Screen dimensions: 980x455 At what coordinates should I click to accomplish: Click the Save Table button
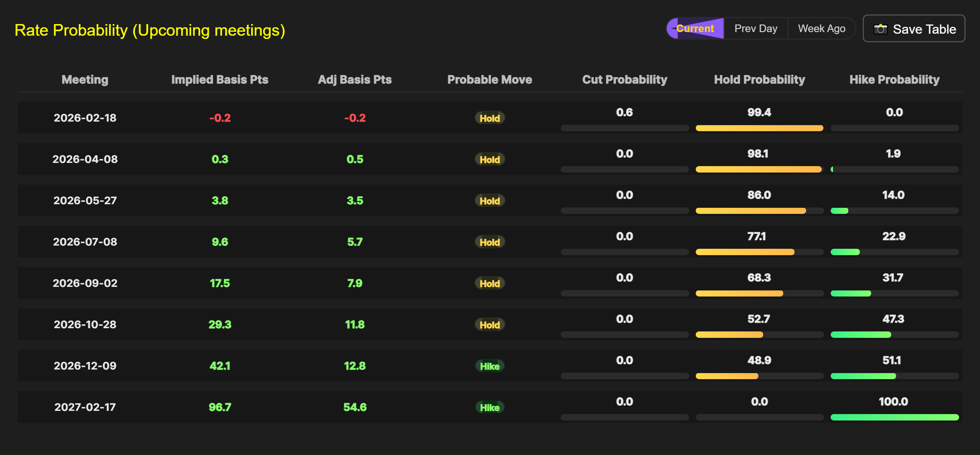click(914, 29)
